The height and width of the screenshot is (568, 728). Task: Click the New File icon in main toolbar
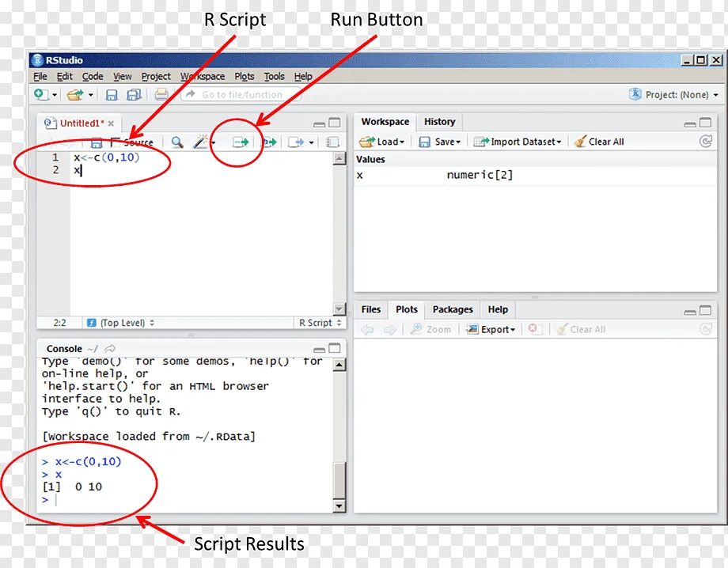click(41, 94)
